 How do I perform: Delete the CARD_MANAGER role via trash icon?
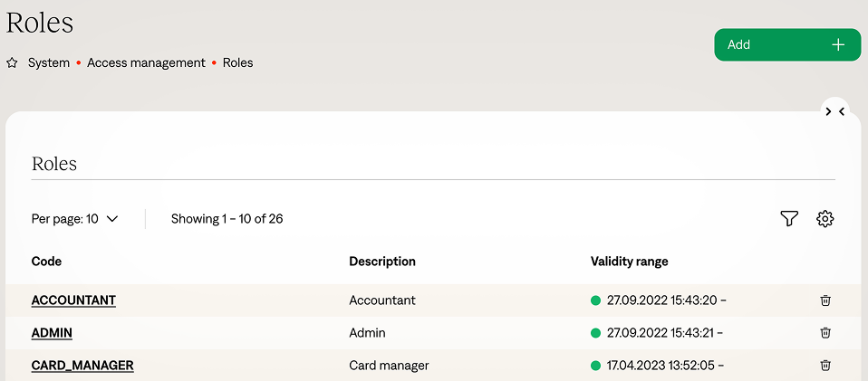825,366
